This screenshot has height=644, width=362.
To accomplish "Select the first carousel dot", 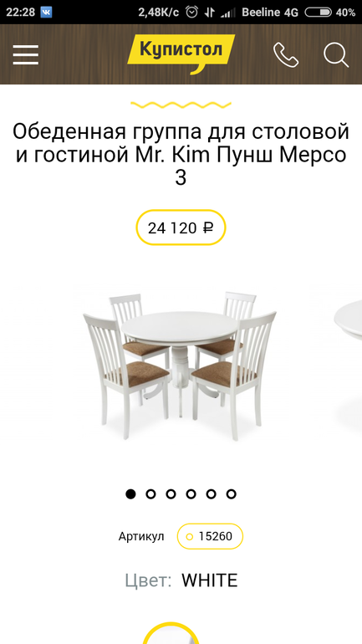I will tap(130, 493).
